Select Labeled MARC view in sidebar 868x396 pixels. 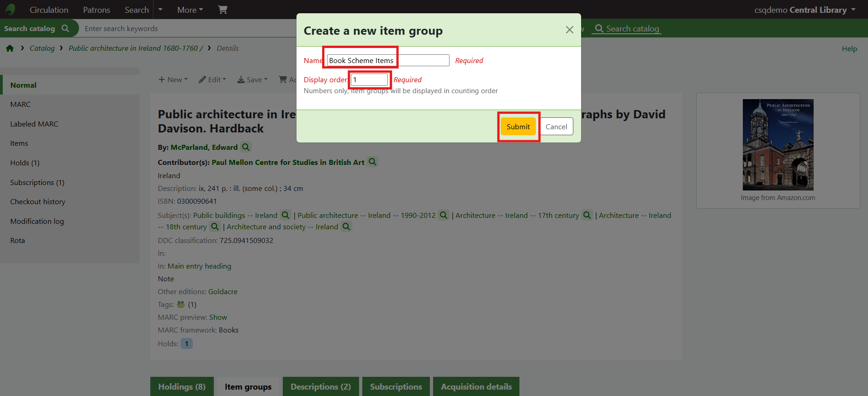point(34,124)
